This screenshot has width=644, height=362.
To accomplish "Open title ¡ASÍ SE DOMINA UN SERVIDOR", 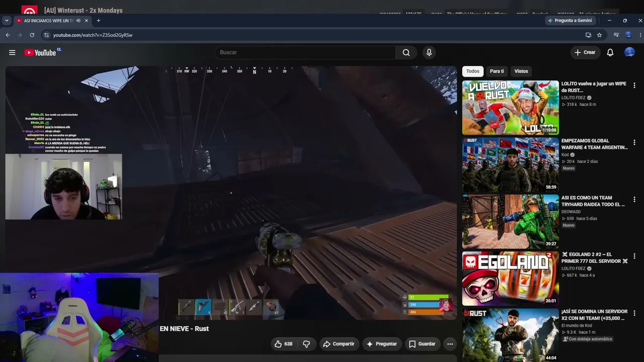I will click(594, 315).
